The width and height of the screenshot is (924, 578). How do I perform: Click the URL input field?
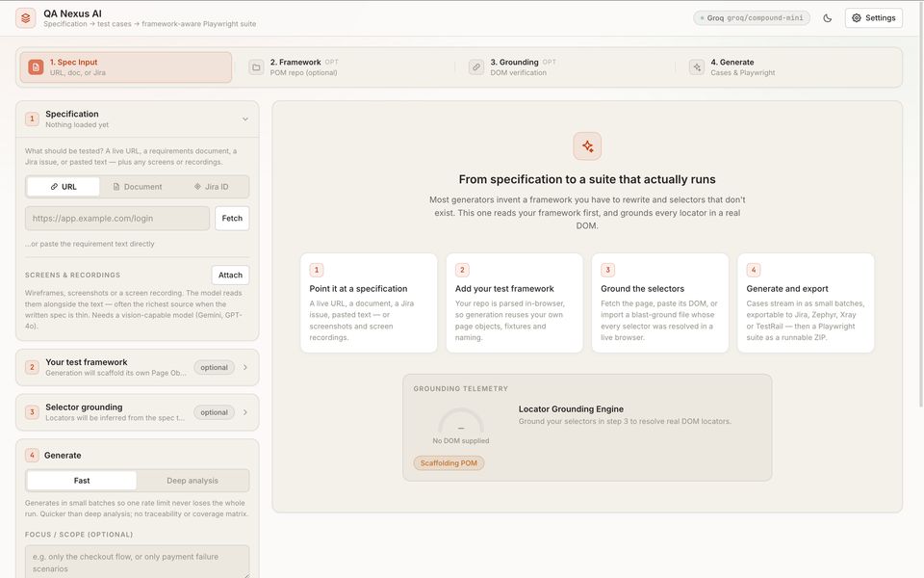(x=117, y=219)
